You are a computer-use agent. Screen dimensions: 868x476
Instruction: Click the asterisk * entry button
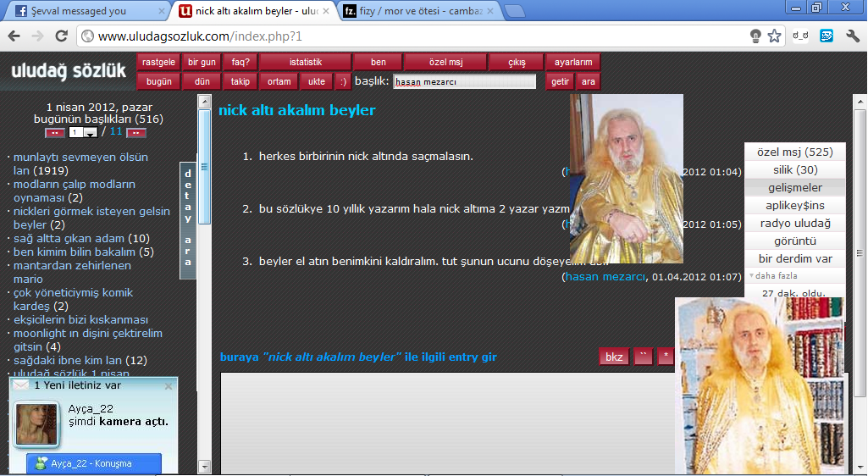pyautogui.click(x=666, y=357)
